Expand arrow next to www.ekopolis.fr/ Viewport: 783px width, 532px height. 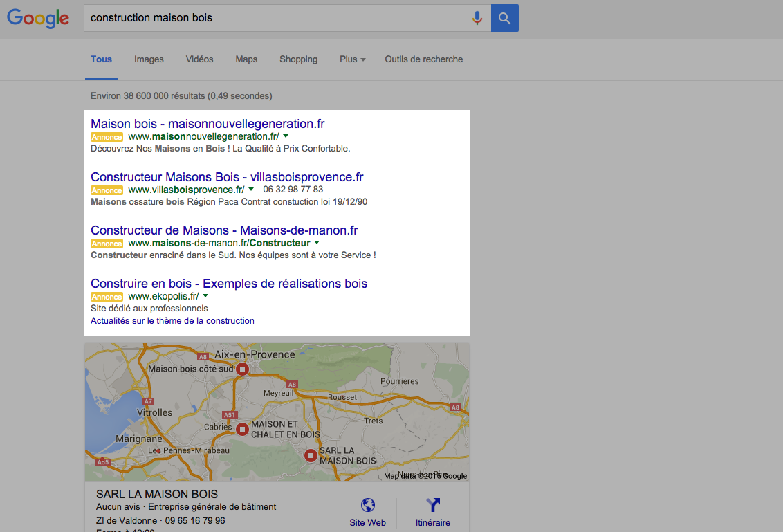tap(205, 295)
